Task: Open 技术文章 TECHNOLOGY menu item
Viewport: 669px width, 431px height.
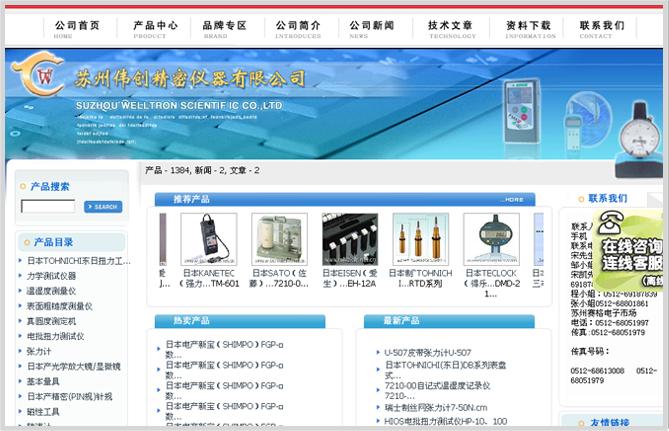Action: click(452, 29)
